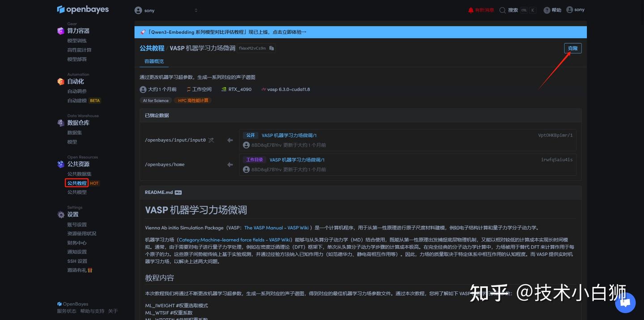Open SSH 设置
The image size is (644, 320).
[77, 261]
